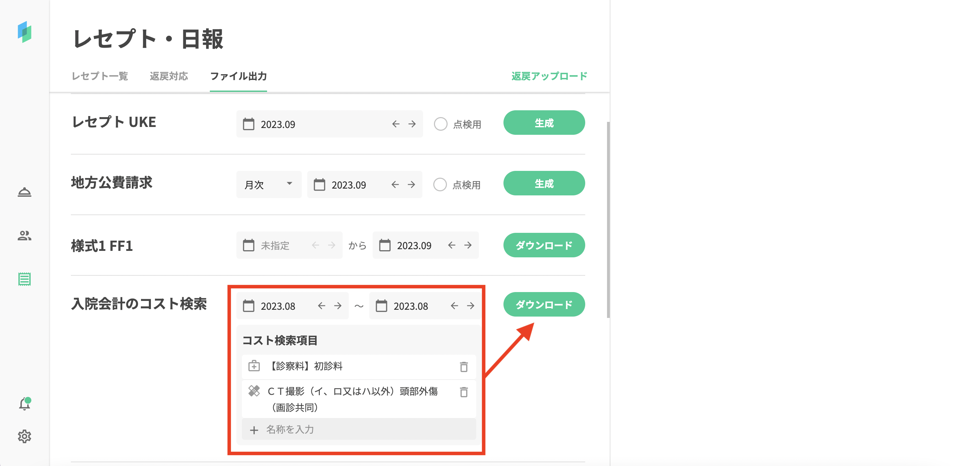The width and height of the screenshot is (980, 466).
Task: Enable 点検用 option for レセプト UKE
Action: point(440,124)
